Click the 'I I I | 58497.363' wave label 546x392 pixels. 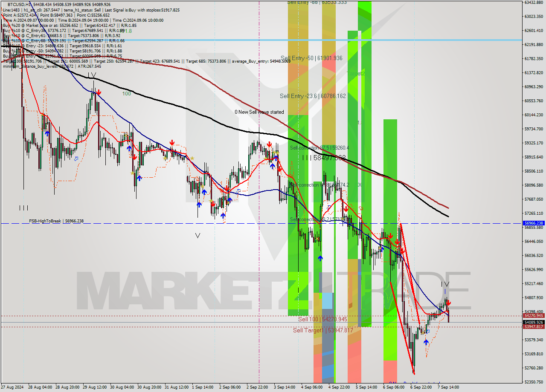(324, 158)
